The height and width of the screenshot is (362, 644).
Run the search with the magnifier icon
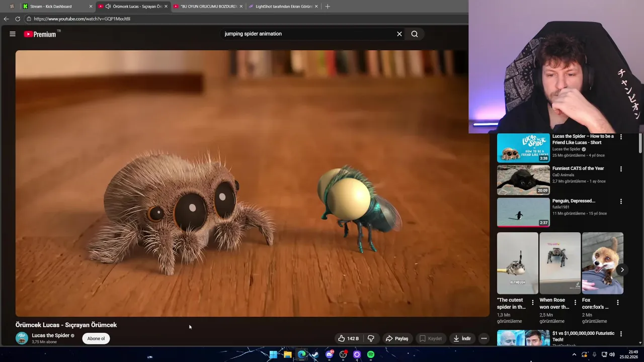415,34
